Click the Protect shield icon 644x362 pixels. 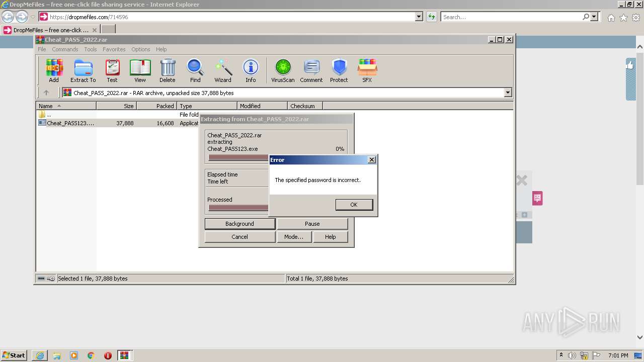click(339, 70)
